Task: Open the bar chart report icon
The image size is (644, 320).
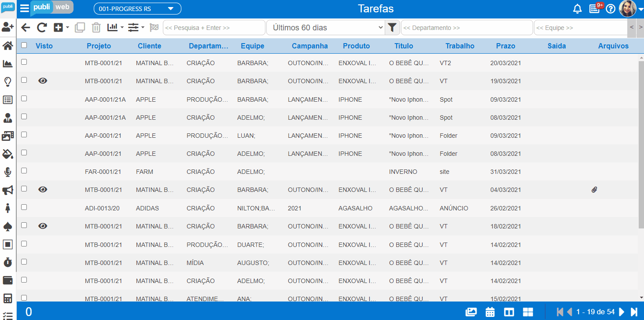Action: click(113, 27)
